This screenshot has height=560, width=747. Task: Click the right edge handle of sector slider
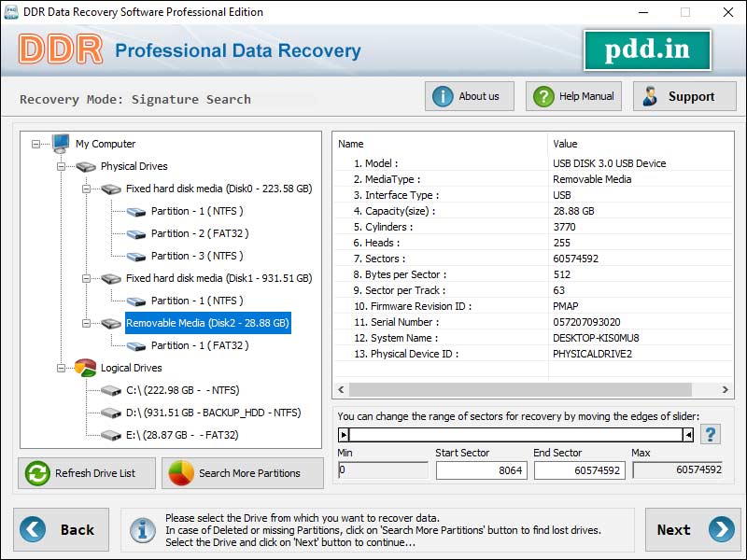tap(688, 435)
